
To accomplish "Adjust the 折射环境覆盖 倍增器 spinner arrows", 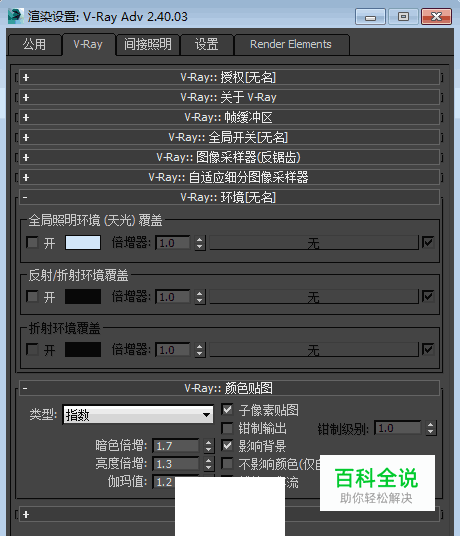I will 200,350.
